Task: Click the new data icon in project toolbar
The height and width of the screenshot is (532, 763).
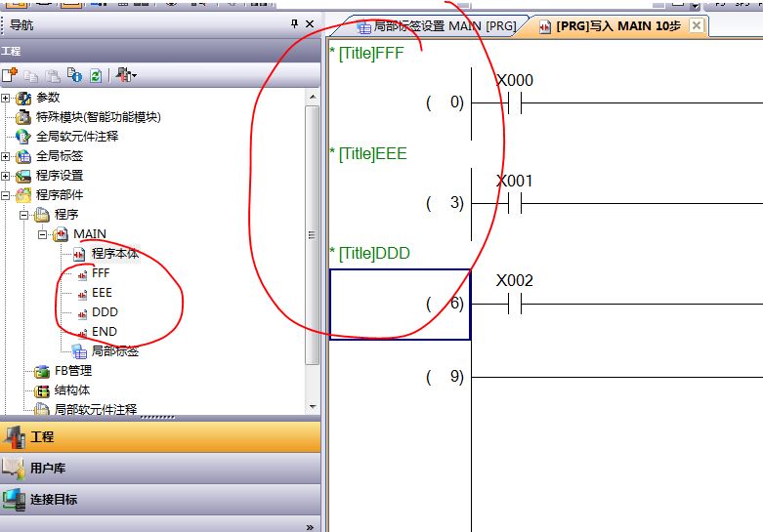Action: [10, 74]
